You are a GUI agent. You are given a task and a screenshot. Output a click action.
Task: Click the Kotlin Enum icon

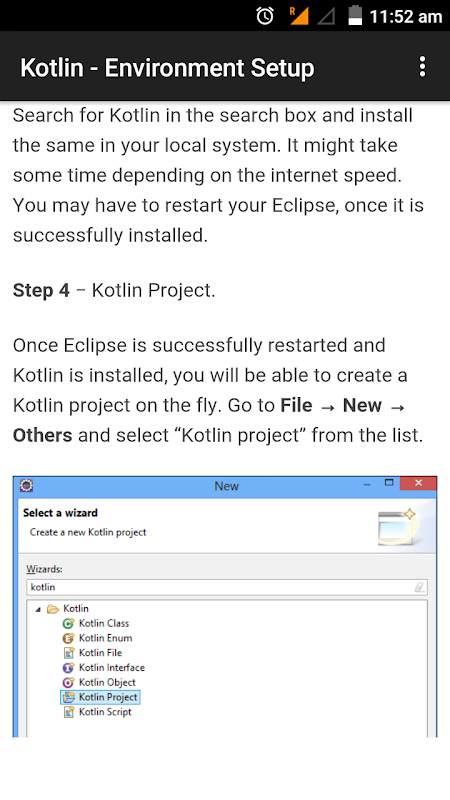[68, 638]
